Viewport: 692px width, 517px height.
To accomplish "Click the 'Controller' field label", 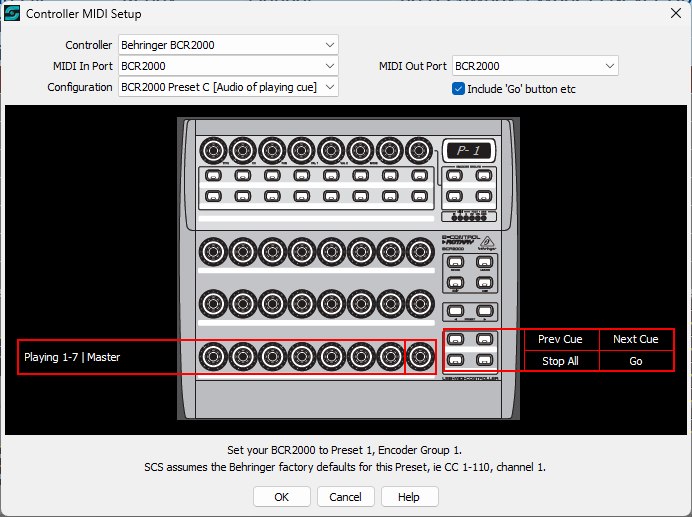I will tap(89, 45).
